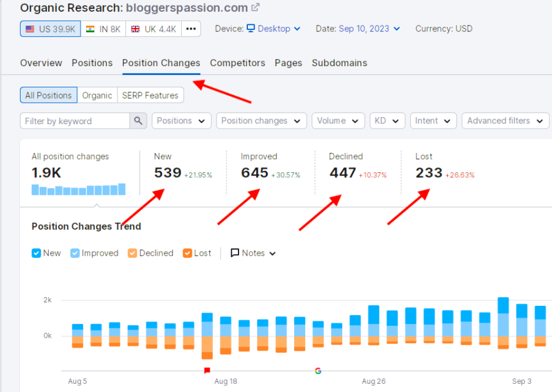Open the Volume filter dropdown

click(x=338, y=120)
